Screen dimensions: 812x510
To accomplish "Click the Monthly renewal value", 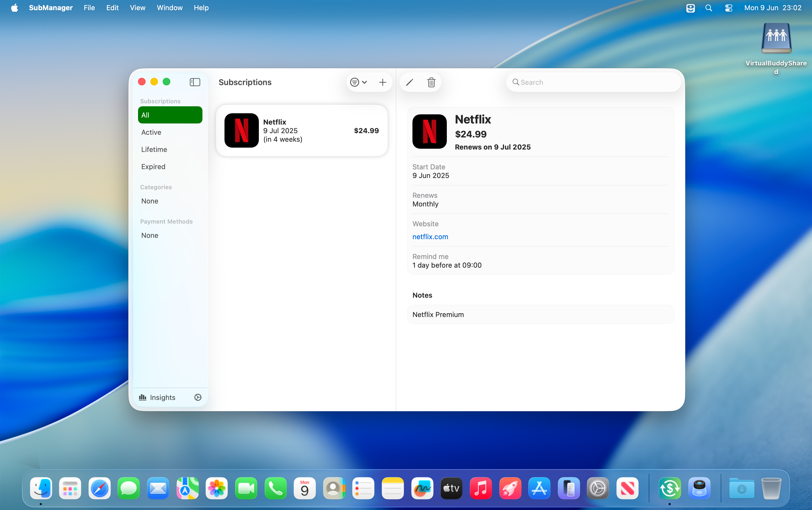I will point(425,204).
